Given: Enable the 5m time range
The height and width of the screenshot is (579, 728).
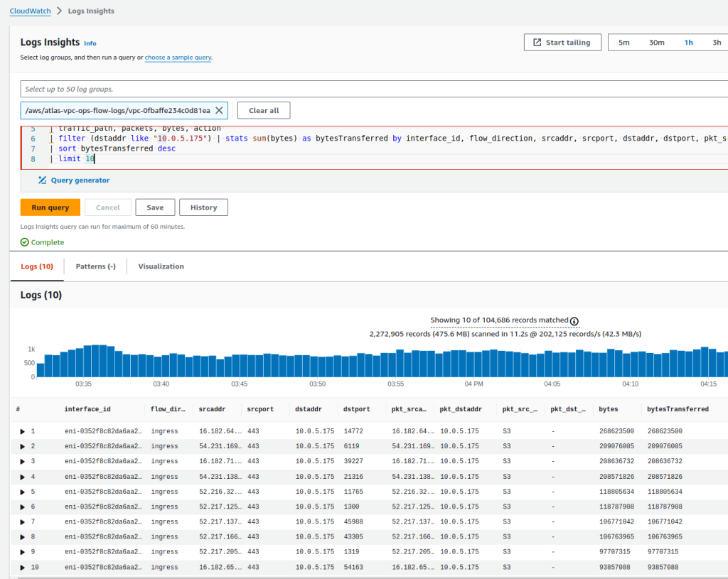Looking at the screenshot, I should point(623,42).
